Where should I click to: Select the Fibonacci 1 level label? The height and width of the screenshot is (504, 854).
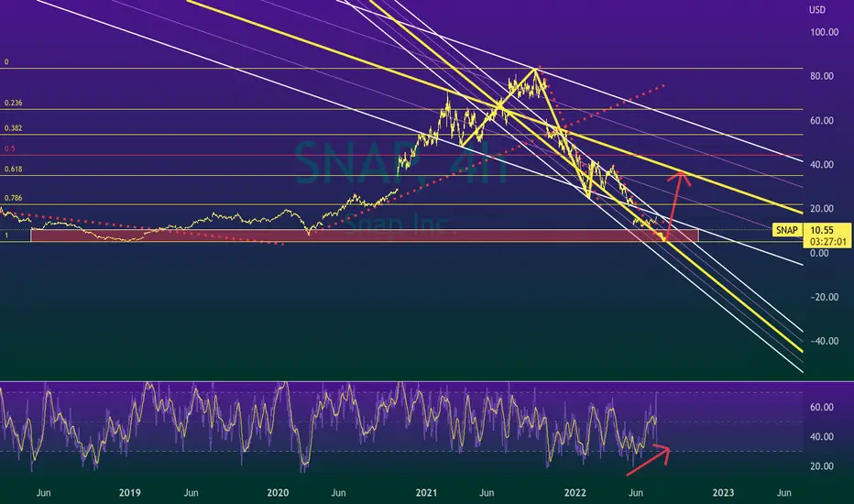point(6,236)
